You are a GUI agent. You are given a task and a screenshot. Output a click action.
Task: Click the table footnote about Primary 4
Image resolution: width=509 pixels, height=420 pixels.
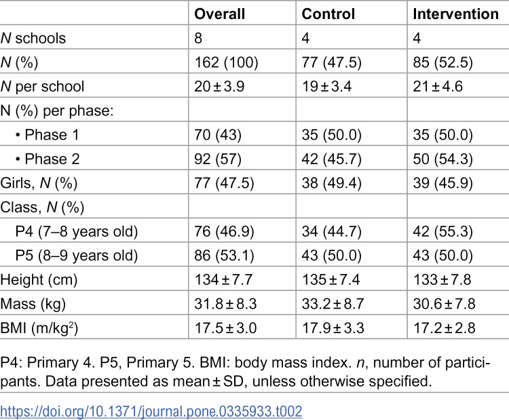click(x=245, y=372)
